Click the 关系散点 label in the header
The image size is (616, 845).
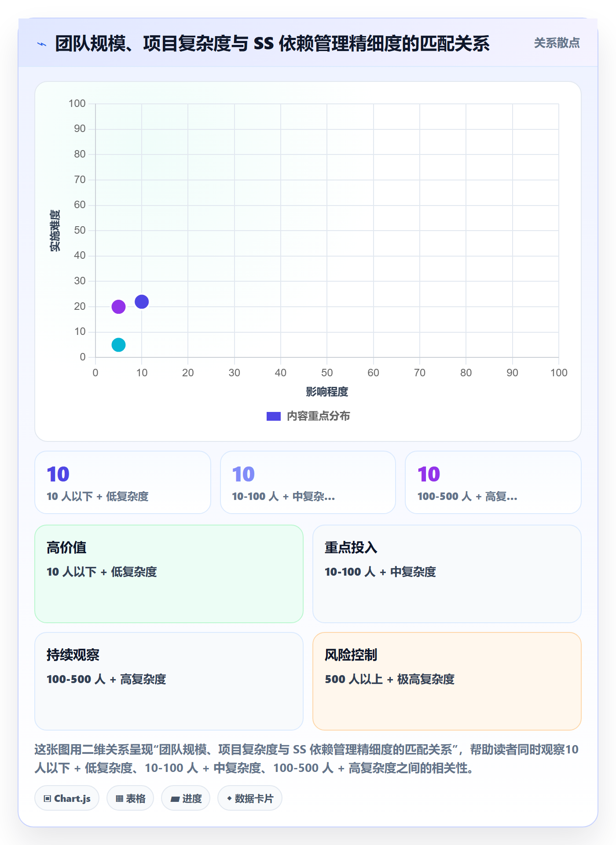pos(557,43)
